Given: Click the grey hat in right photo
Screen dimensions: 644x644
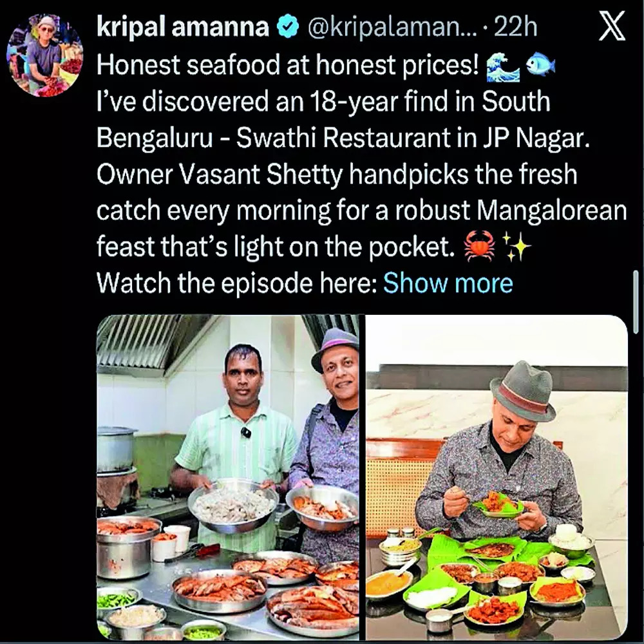Looking at the screenshot, I should (x=522, y=391).
